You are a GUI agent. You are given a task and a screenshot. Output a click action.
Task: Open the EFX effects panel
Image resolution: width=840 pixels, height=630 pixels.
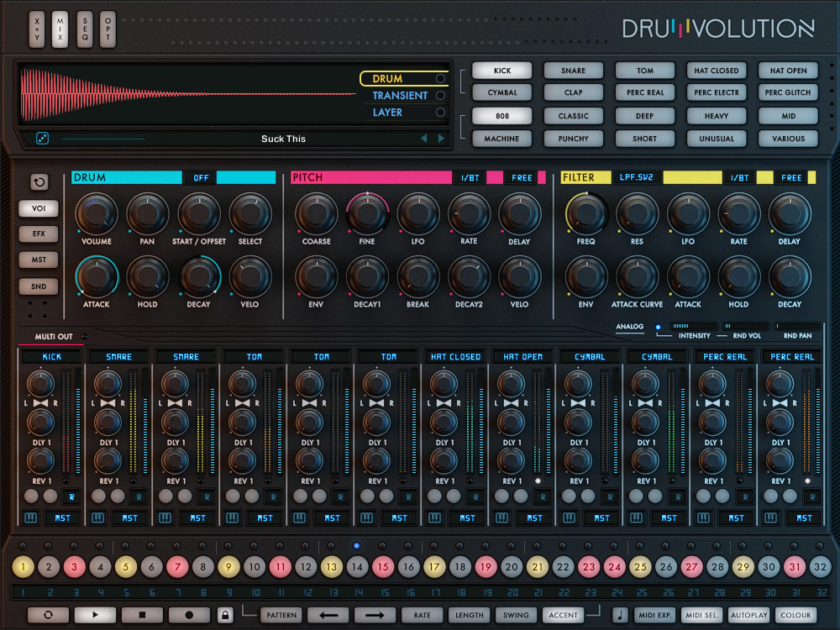point(37,234)
